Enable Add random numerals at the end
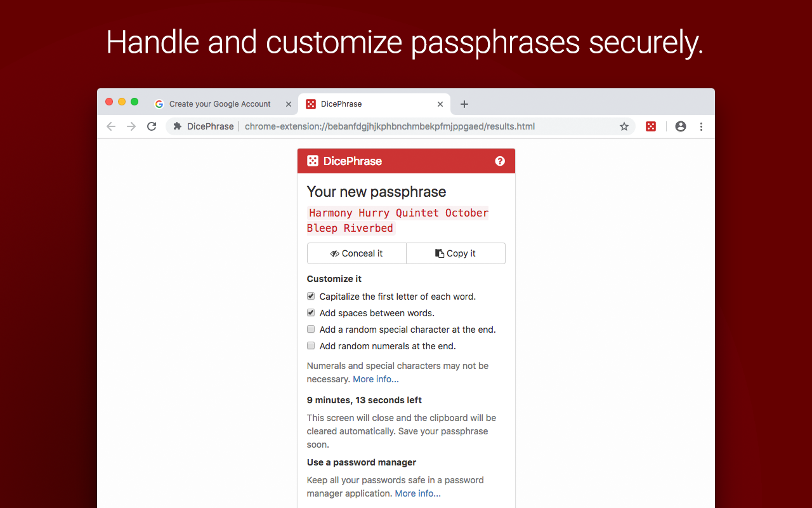This screenshot has height=508, width=812. tap(311, 345)
